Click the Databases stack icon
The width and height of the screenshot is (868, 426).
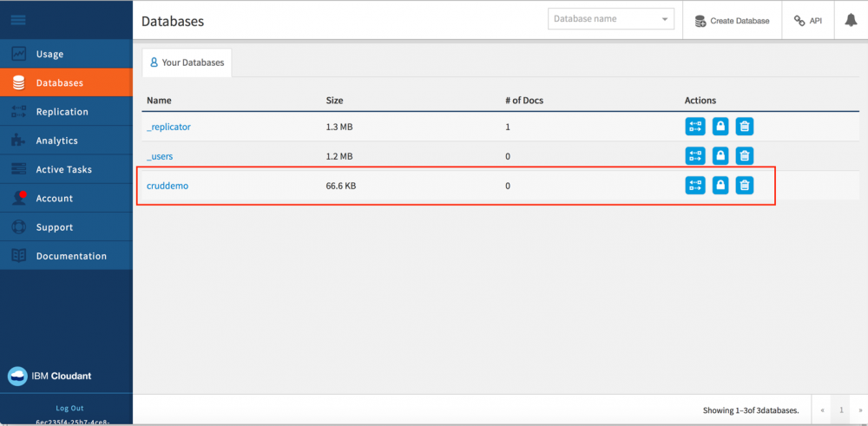(19, 83)
